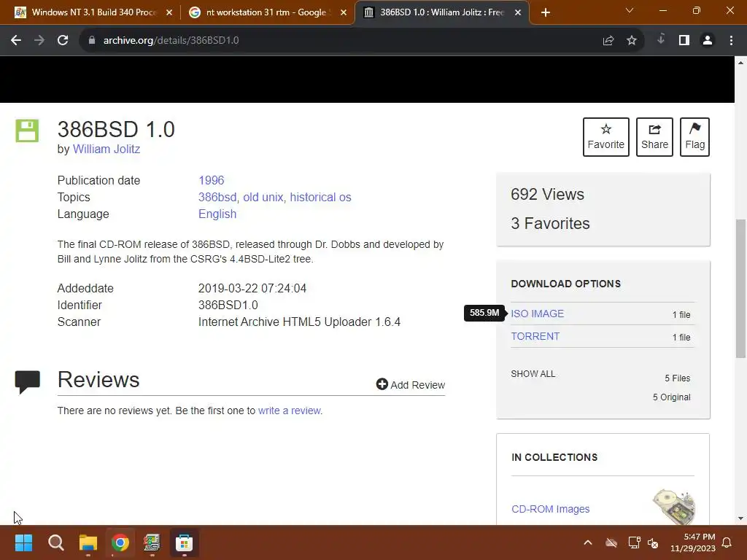747x560 pixels.
Task: Open the clock and date 5:47 PM
Action: [693, 542]
